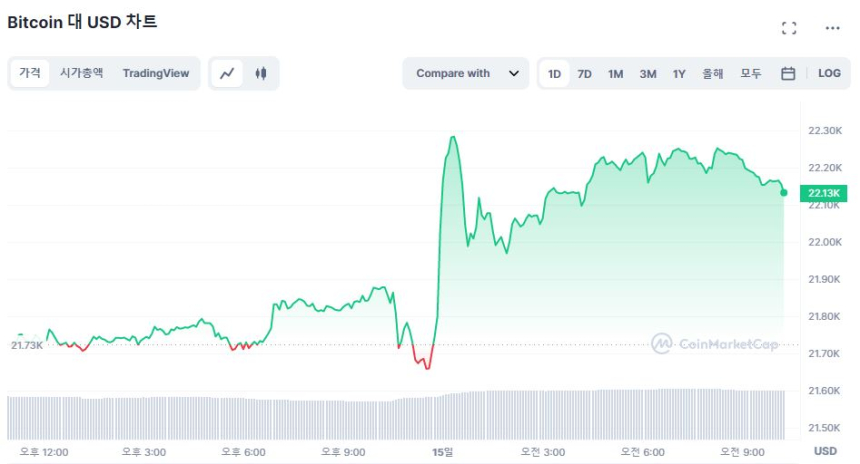Enter fullscreen chart mode
The height and width of the screenshot is (464, 860).
coord(789,28)
